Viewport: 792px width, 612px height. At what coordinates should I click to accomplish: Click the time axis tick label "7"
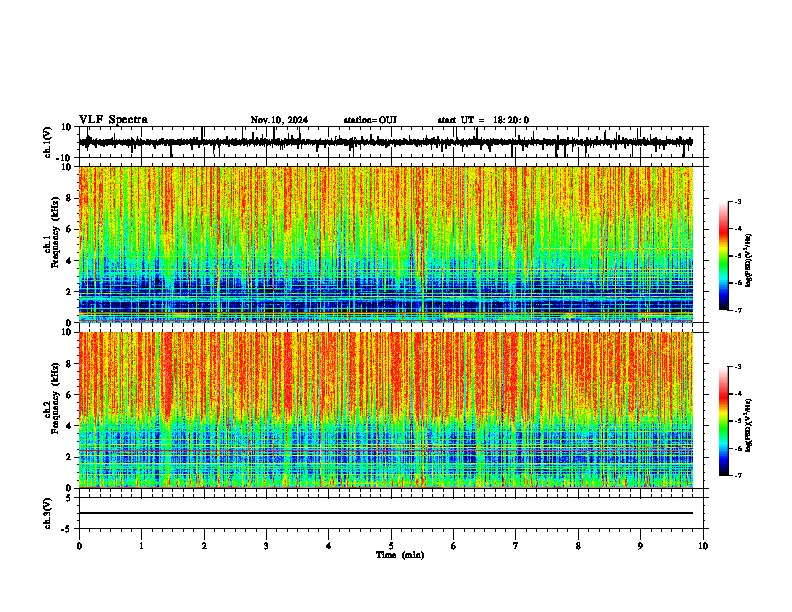pos(516,546)
